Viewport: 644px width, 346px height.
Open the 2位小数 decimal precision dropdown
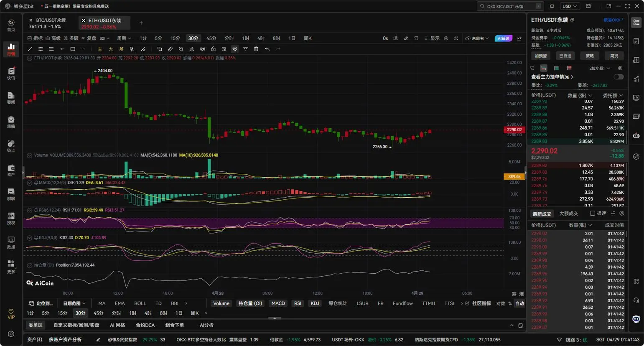[x=600, y=68]
